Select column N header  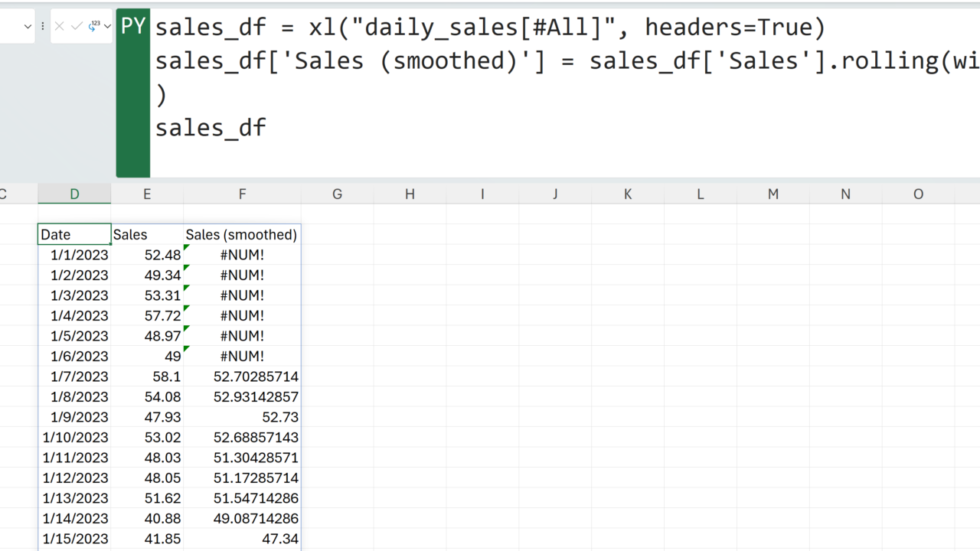pos(846,194)
